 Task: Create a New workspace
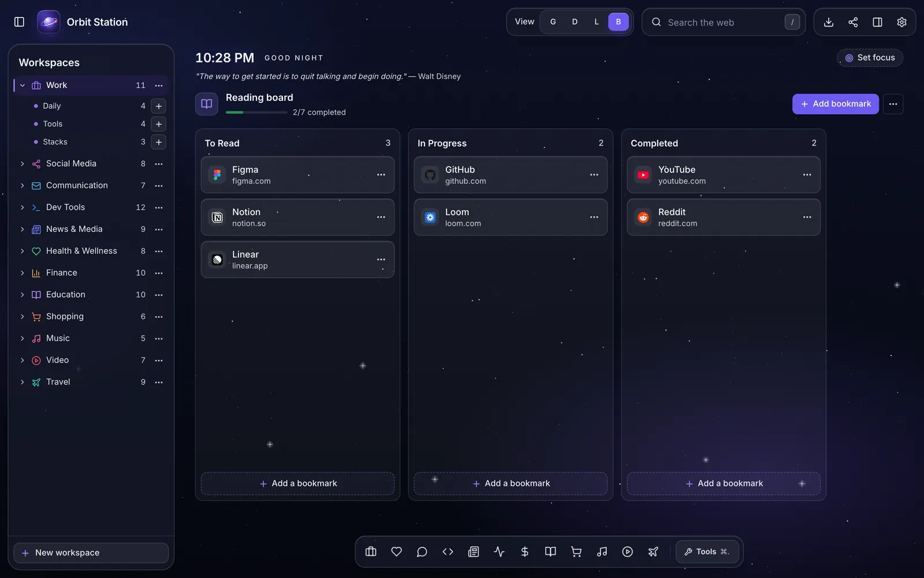91,553
